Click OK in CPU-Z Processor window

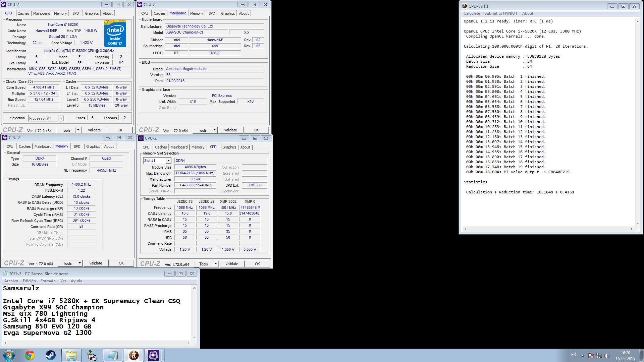120,130
